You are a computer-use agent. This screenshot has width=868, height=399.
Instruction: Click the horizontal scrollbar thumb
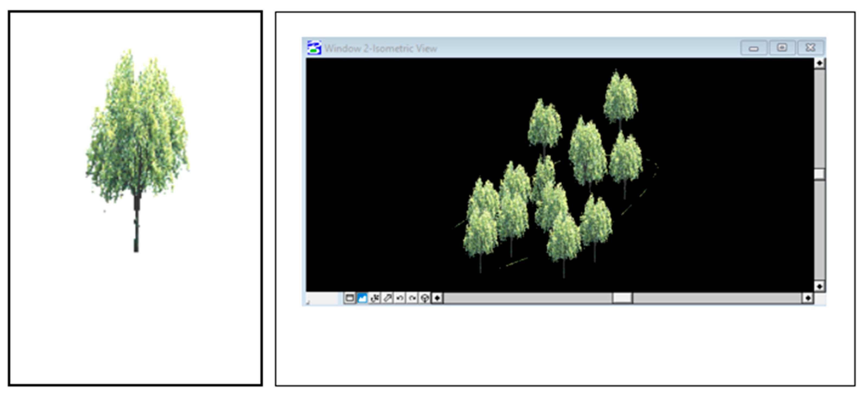(x=622, y=298)
